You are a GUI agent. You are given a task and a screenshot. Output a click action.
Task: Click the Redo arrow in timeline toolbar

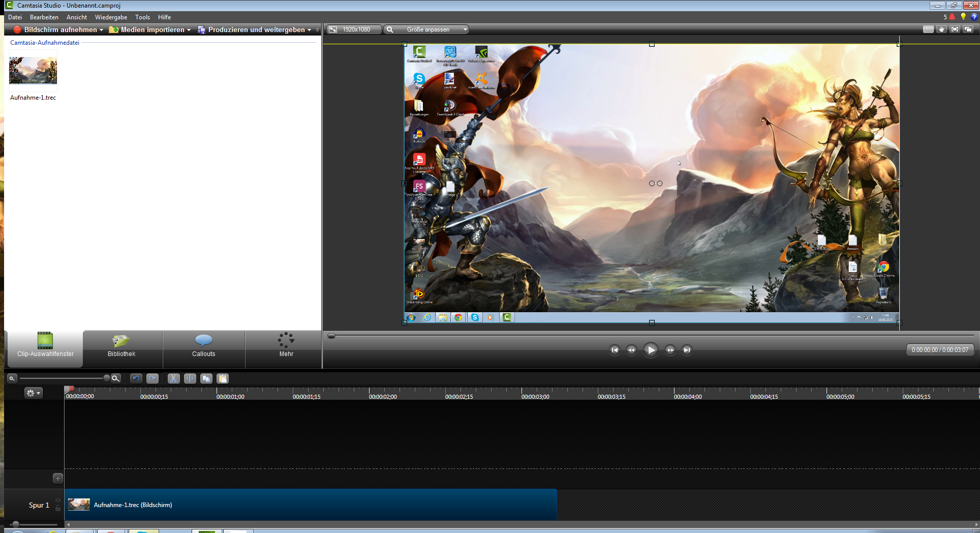tap(152, 378)
